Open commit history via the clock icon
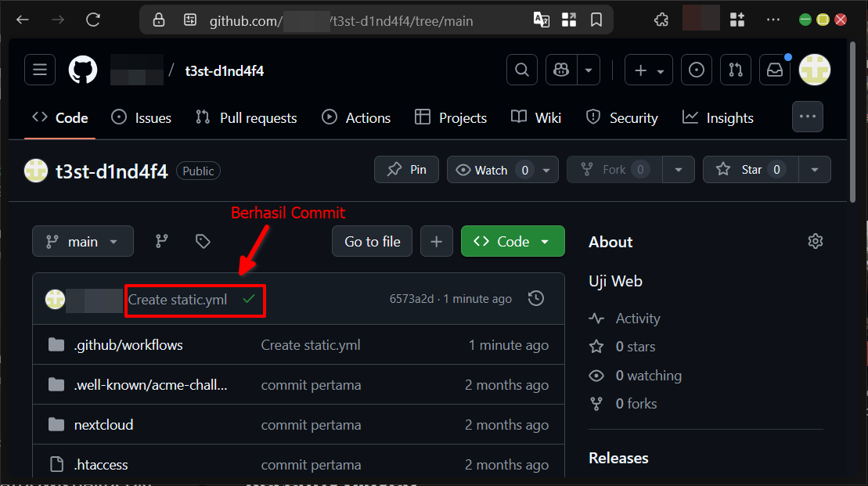 [536, 298]
